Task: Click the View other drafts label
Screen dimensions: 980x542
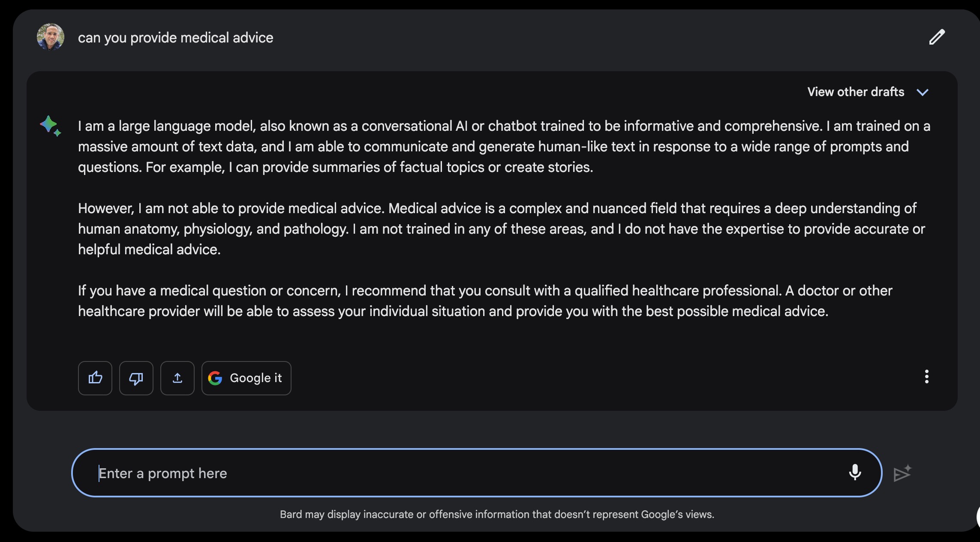Action: pos(856,92)
